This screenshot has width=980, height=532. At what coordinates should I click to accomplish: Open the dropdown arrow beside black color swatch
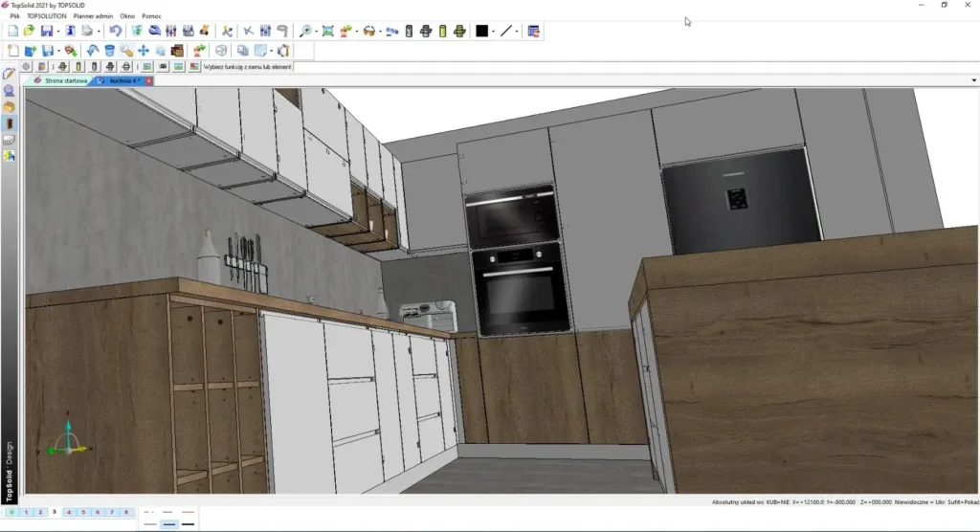493,32
